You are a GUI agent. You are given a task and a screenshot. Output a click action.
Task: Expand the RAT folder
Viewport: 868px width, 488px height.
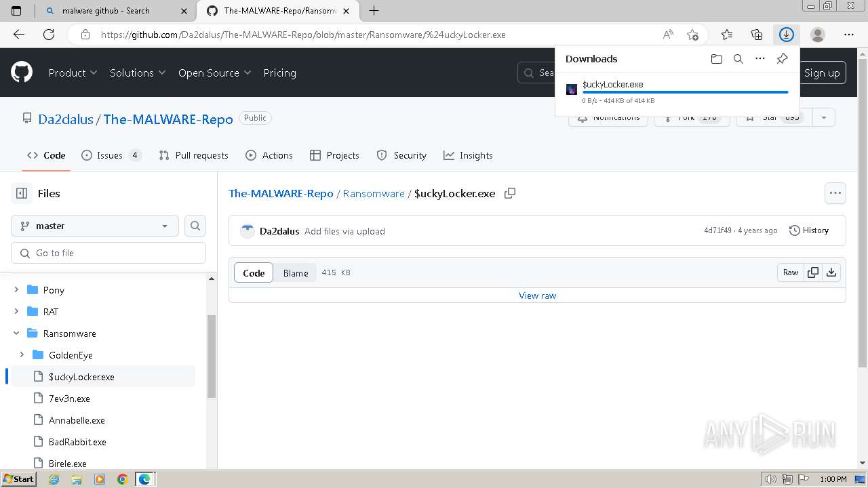point(16,311)
